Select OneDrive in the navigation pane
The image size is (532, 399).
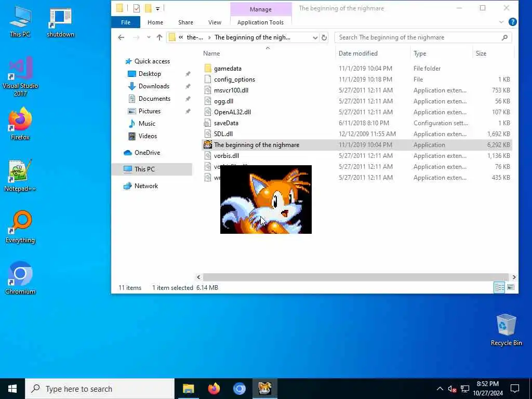pos(147,153)
